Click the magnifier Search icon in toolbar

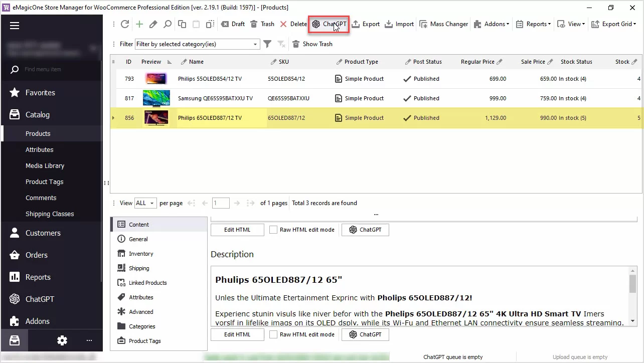pos(168,24)
